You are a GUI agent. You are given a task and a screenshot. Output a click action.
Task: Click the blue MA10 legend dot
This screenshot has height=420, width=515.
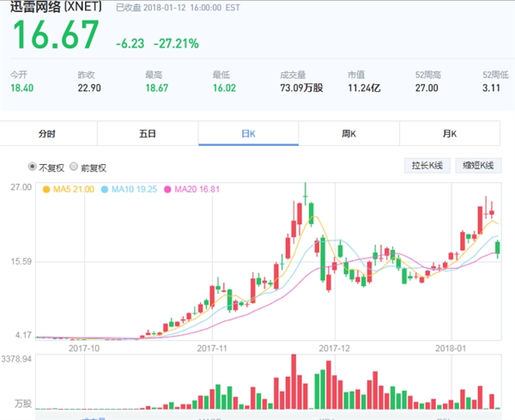tap(106, 188)
